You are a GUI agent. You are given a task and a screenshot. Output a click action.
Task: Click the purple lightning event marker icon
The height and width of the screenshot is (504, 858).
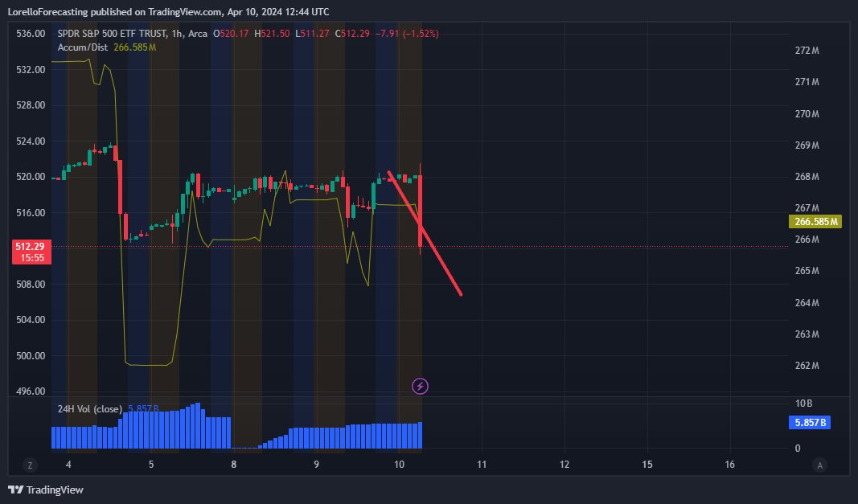420,387
